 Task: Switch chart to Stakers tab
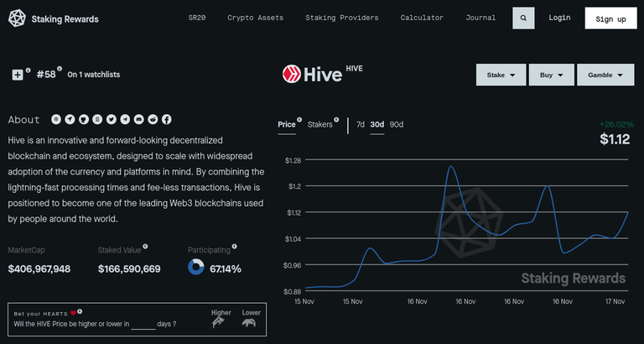pos(320,124)
